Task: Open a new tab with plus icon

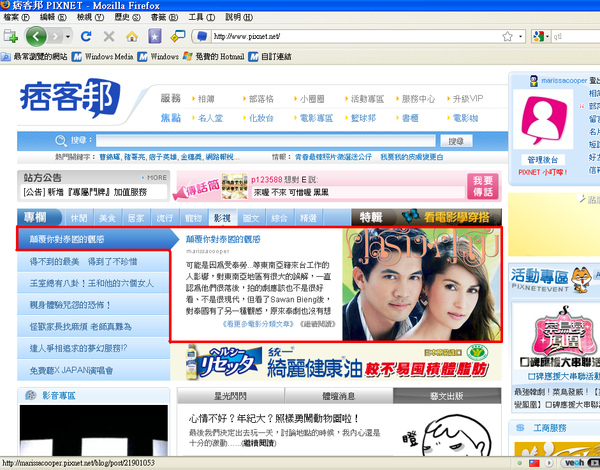Action: click(x=11, y=36)
